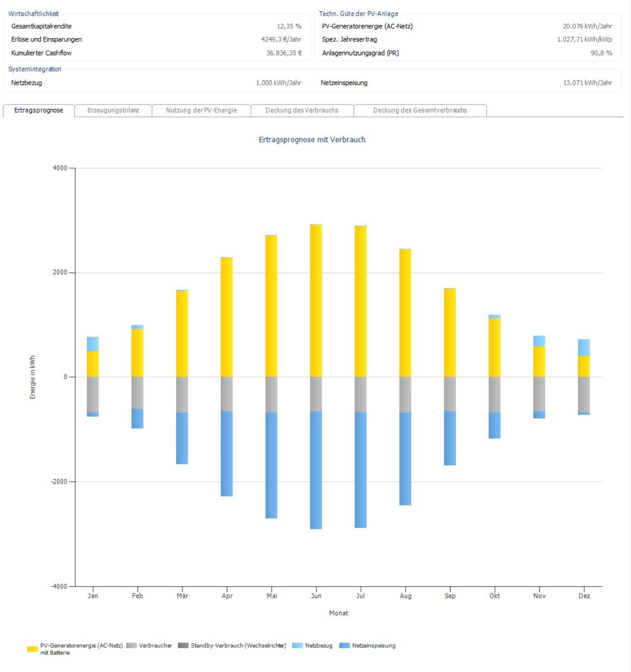This screenshot has height=672, width=631.
Task: Click the yellow PV-Generatorenergie legend swatch
Action: 33,649
